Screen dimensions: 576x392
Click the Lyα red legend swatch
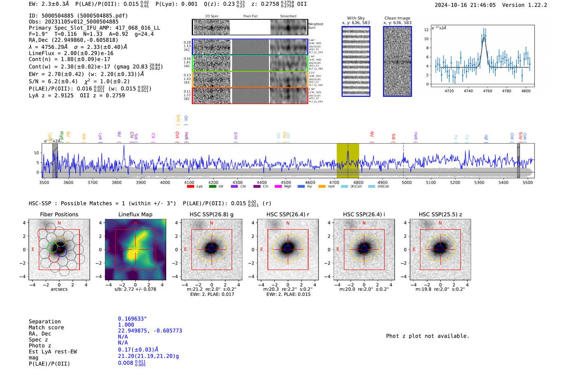pyautogui.click(x=190, y=186)
